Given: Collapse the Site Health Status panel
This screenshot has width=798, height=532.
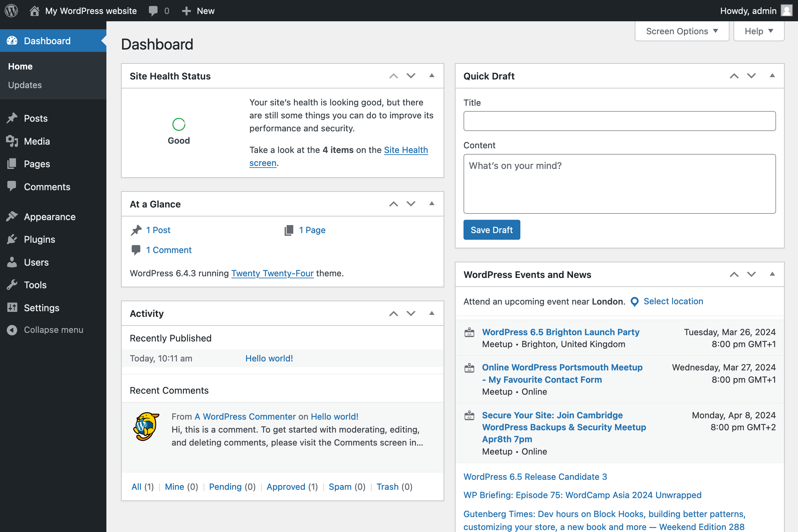Looking at the screenshot, I should pyautogui.click(x=432, y=75).
